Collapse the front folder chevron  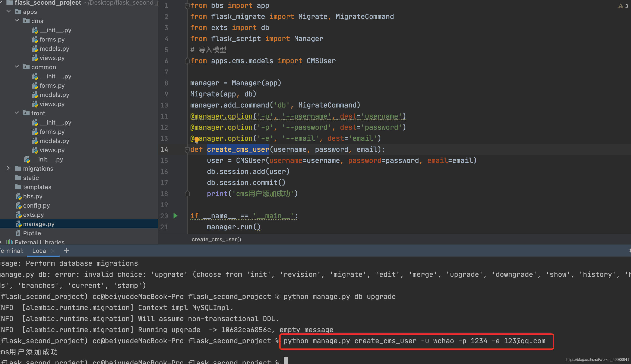(17, 113)
